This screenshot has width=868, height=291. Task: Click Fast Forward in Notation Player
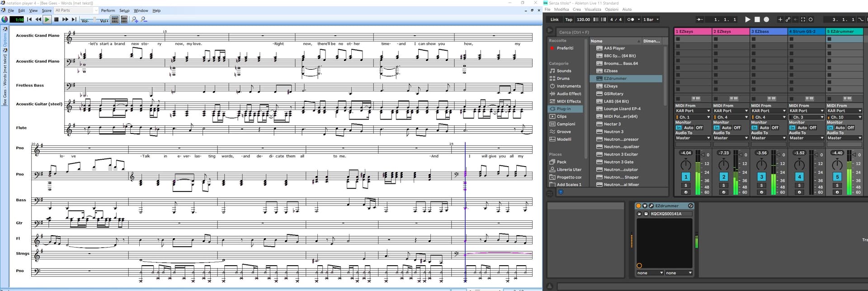pos(65,19)
